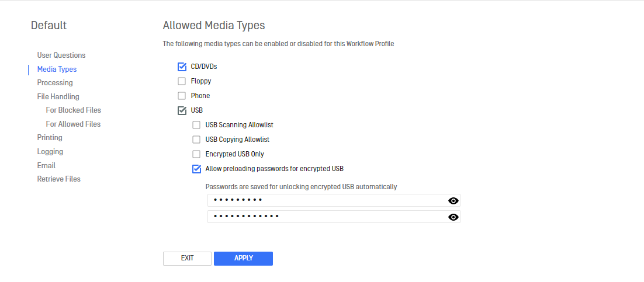Open the Retrieve Files section
This screenshot has width=644, height=282.
[x=59, y=179]
